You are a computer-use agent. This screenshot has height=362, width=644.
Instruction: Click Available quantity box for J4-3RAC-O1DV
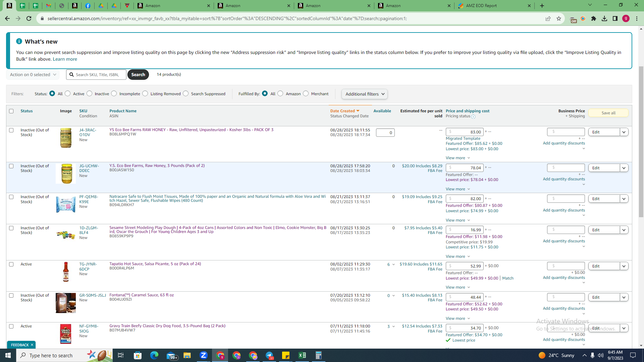[x=385, y=133]
